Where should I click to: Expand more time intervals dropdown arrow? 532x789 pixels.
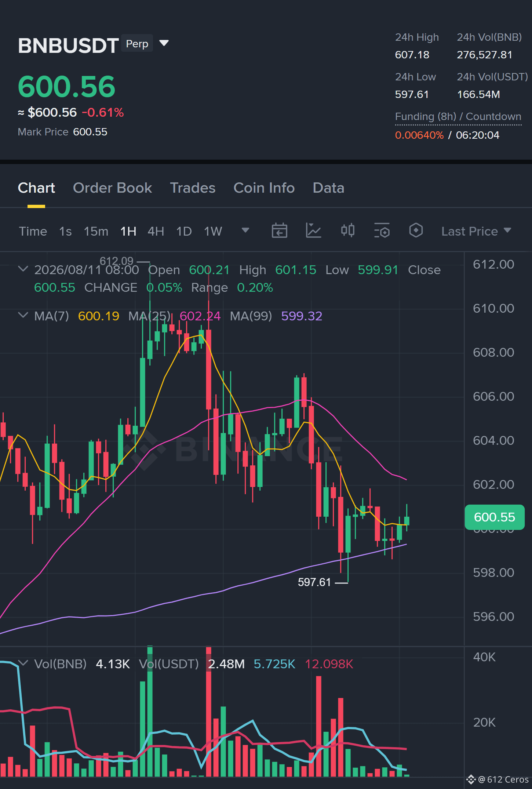point(245,230)
